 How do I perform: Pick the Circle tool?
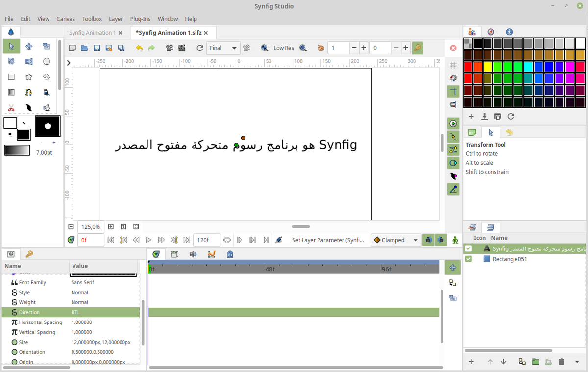tap(47, 61)
